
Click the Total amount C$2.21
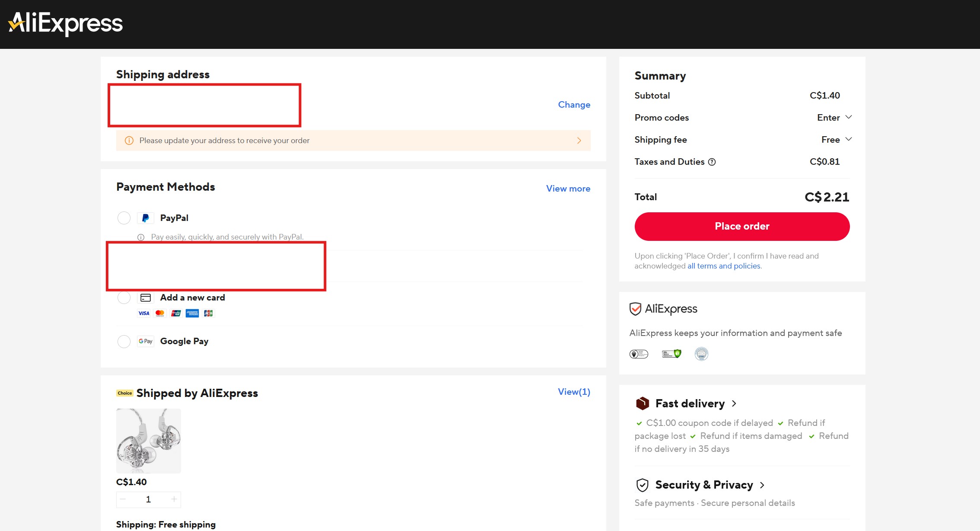[827, 197]
